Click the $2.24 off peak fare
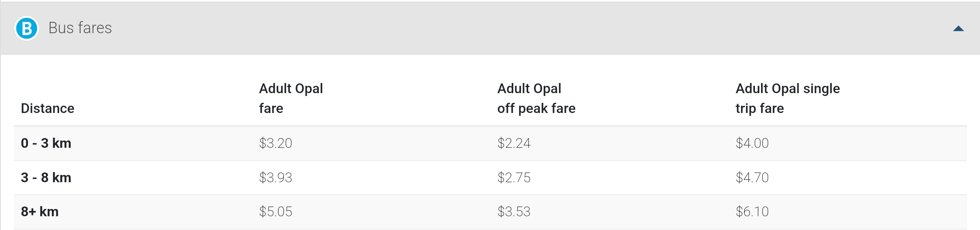 [514, 143]
